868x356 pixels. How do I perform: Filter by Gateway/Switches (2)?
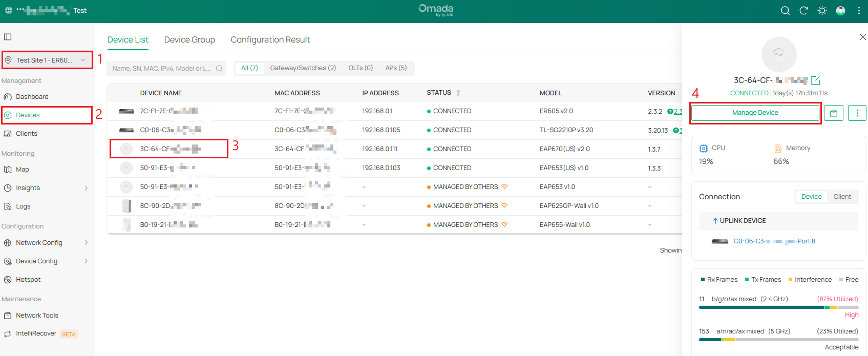click(x=303, y=68)
